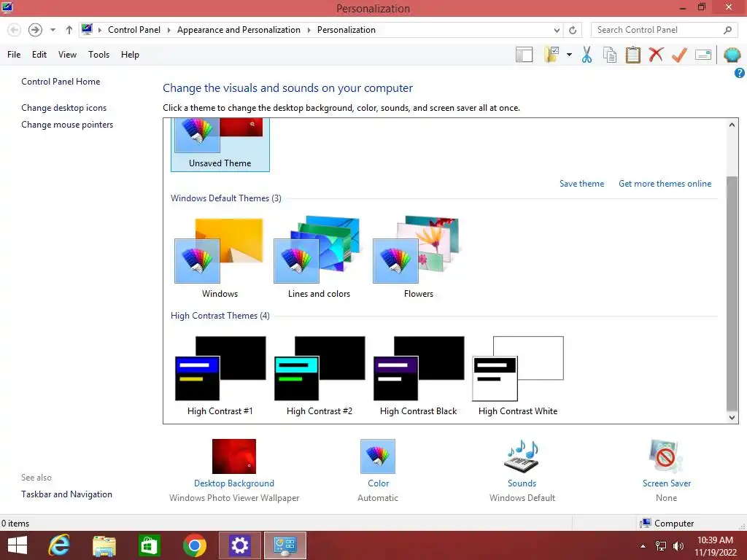Expand the folder options dropdown arrow
The image size is (747, 560).
(569, 55)
